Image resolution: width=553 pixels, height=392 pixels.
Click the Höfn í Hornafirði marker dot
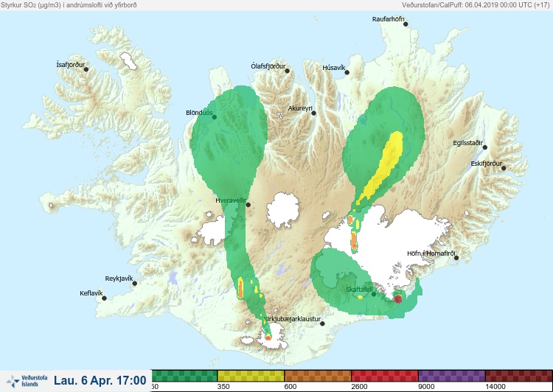point(456,258)
